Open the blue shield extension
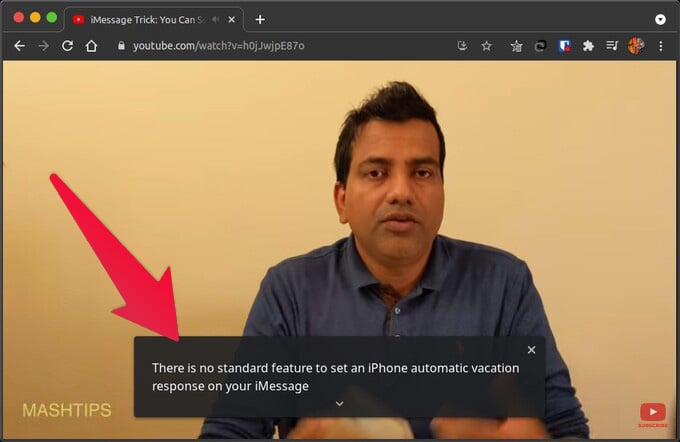This screenshot has height=442, width=680. pyautogui.click(x=564, y=46)
